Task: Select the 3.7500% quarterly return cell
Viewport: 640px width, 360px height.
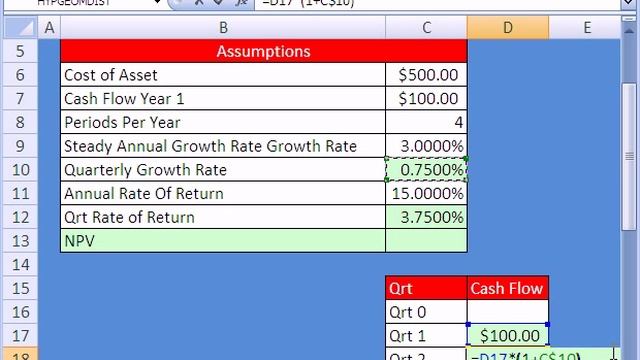Action: pyautogui.click(x=426, y=217)
